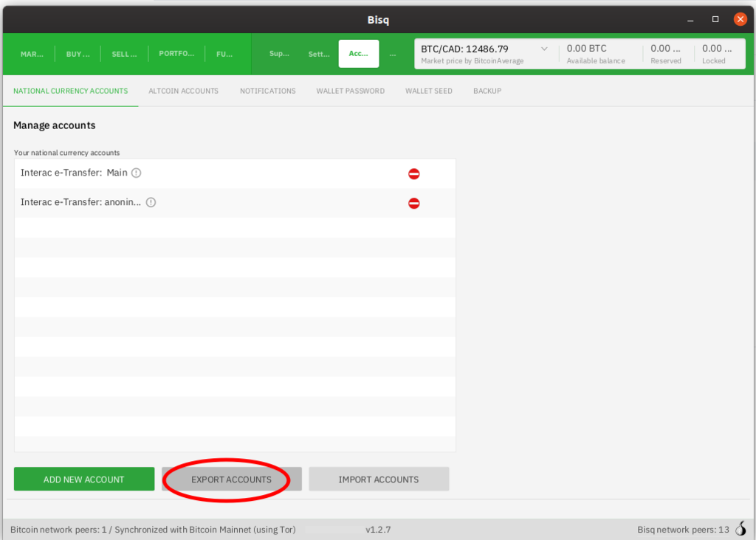This screenshot has width=756, height=540.
Task: Open the Funds section
Action: [x=224, y=54]
